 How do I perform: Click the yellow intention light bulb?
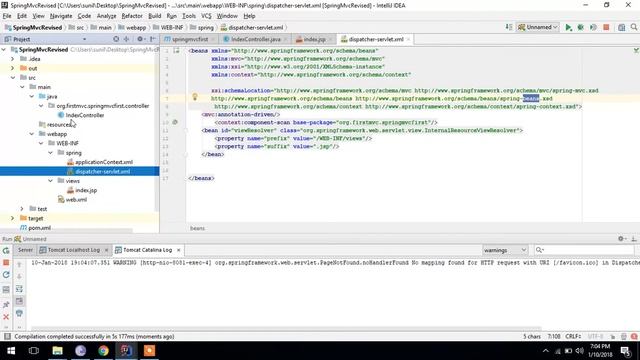(x=195, y=97)
